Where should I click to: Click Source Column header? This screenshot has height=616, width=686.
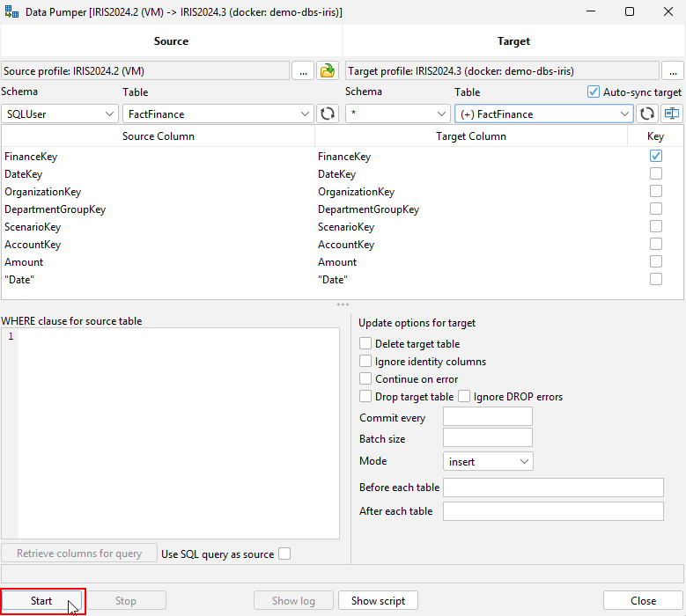coord(158,136)
